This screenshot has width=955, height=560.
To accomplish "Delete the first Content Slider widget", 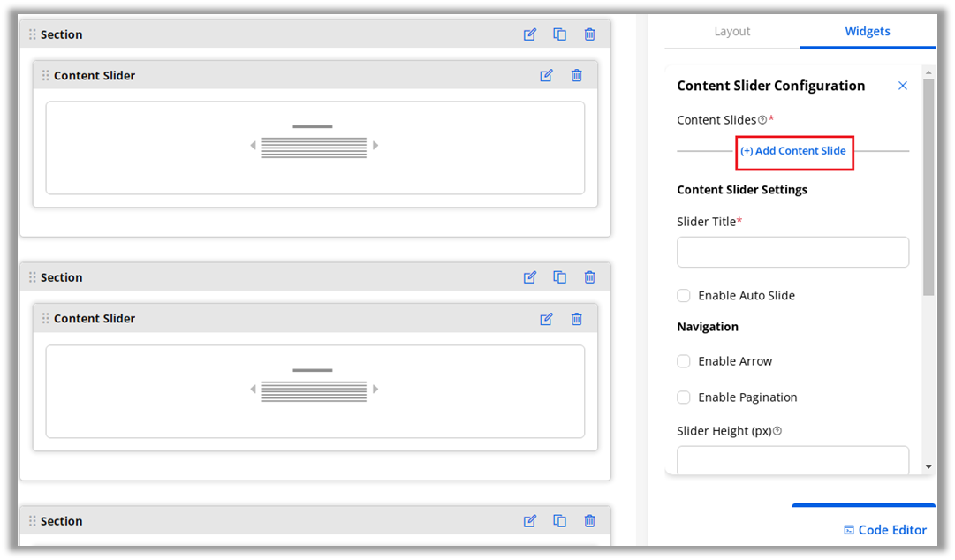I will coord(577,75).
